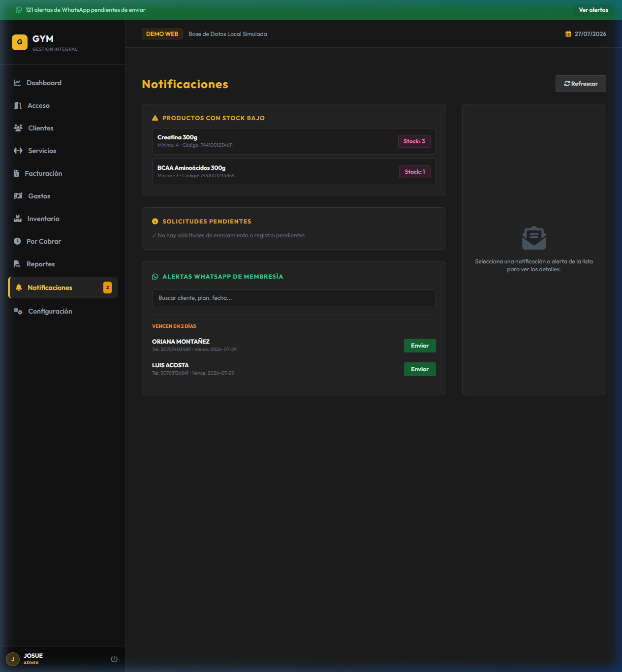The height and width of the screenshot is (672, 622).
Task: Click Base de Datos Local Simulada text
Action: pyautogui.click(x=227, y=34)
